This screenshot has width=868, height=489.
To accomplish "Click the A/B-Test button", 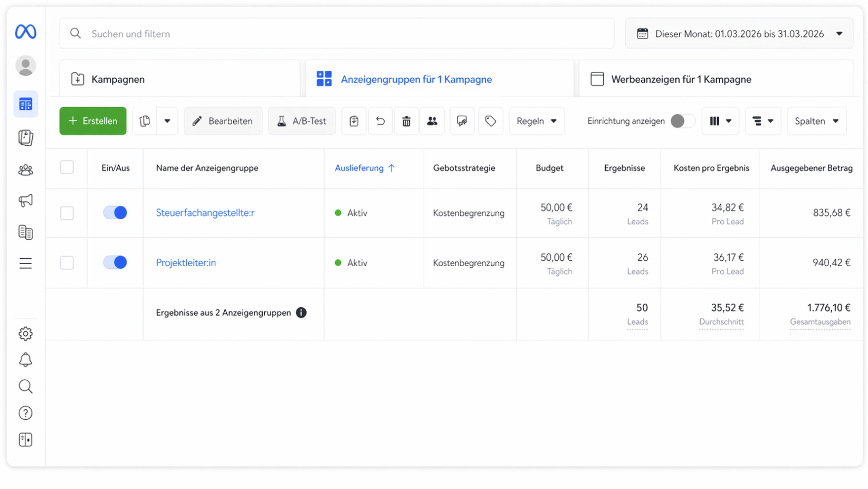I will pos(302,121).
